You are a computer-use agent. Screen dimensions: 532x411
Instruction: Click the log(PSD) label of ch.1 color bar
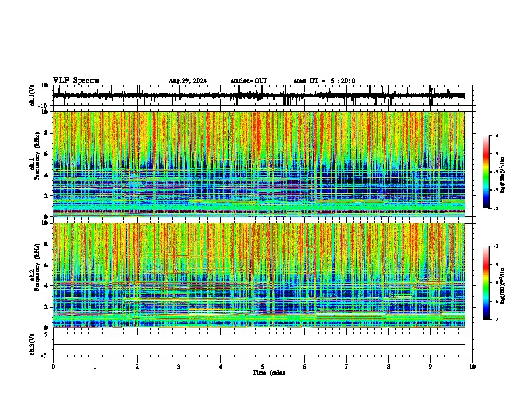coord(503,175)
